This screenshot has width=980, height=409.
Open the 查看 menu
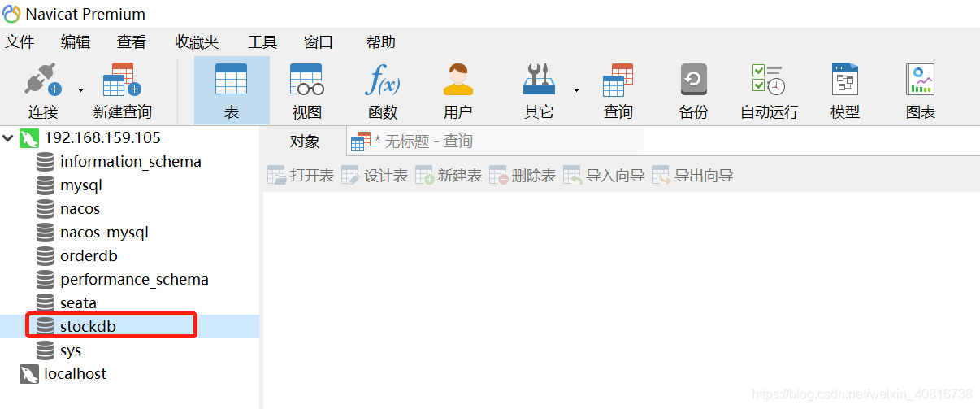pos(132,42)
